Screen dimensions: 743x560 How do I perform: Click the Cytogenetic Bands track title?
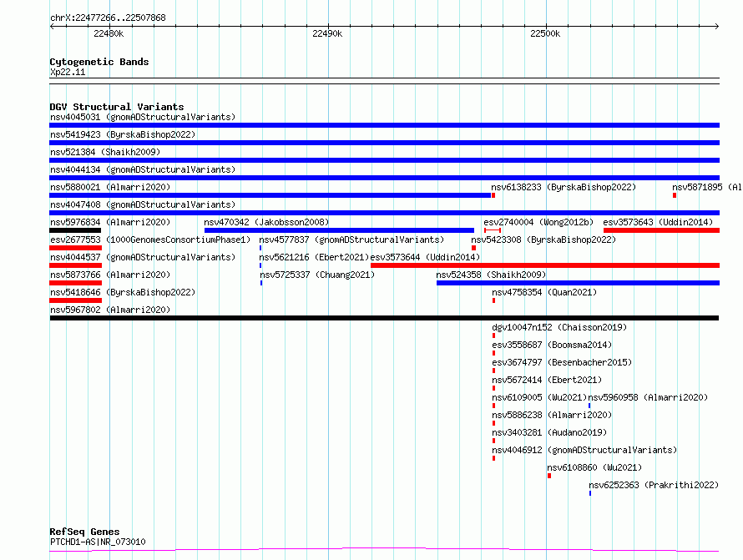(x=99, y=62)
